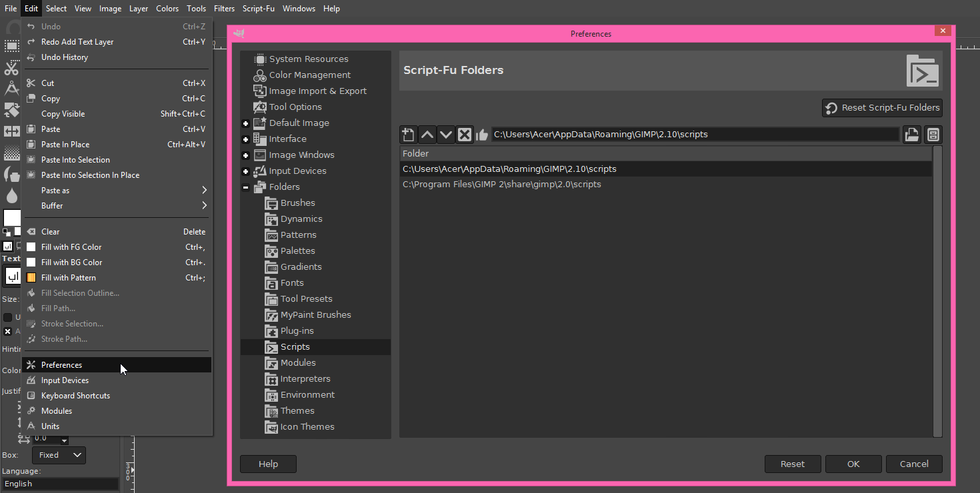Open the Box Fixed dropdown
This screenshot has width=980, height=493.
point(59,455)
